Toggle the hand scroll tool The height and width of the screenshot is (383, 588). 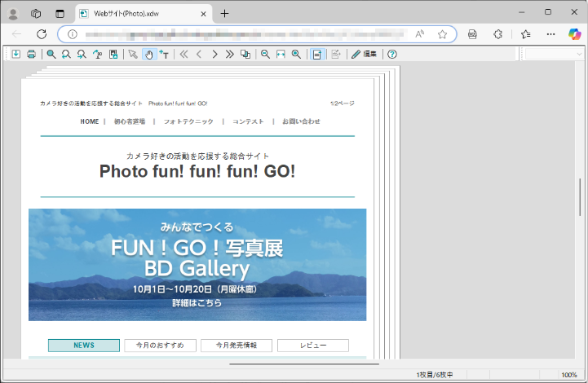coord(149,55)
